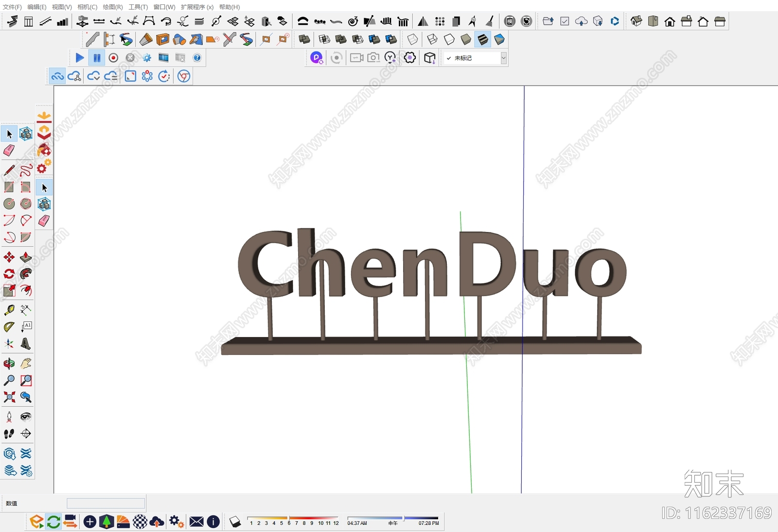Select the Protractor tool
This screenshot has height=532, width=778.
(9, 327)
